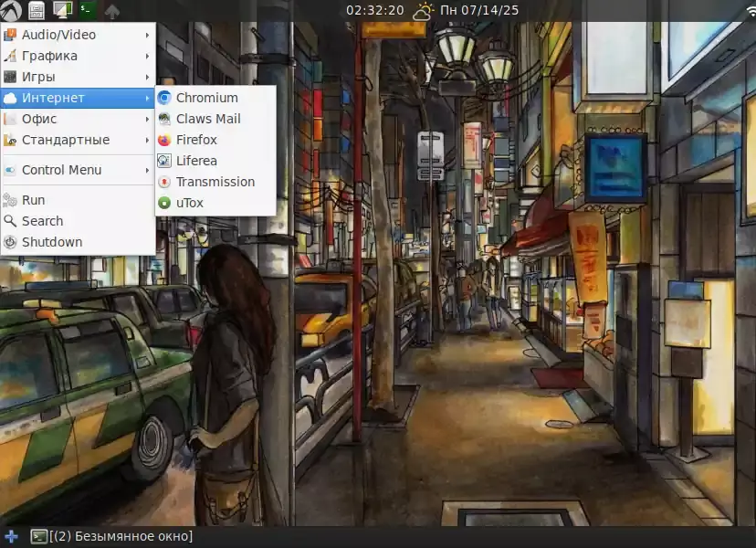The width and height of the screenshot is (756, 548).
Task: Click the blue plus icon in taskbar
Action: pos(11,536)
